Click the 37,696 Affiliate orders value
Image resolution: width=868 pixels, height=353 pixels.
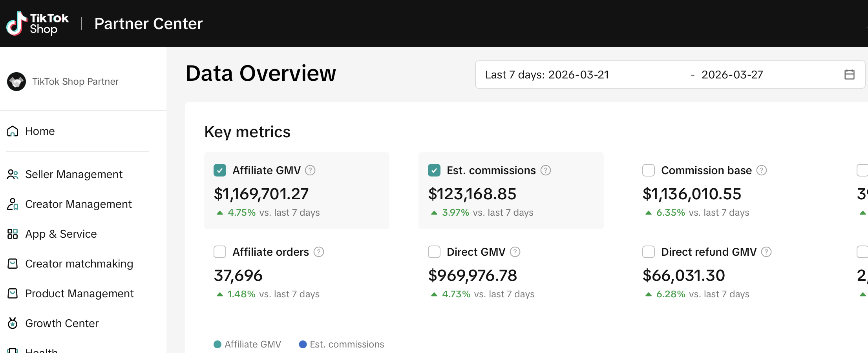coord(238,275)
